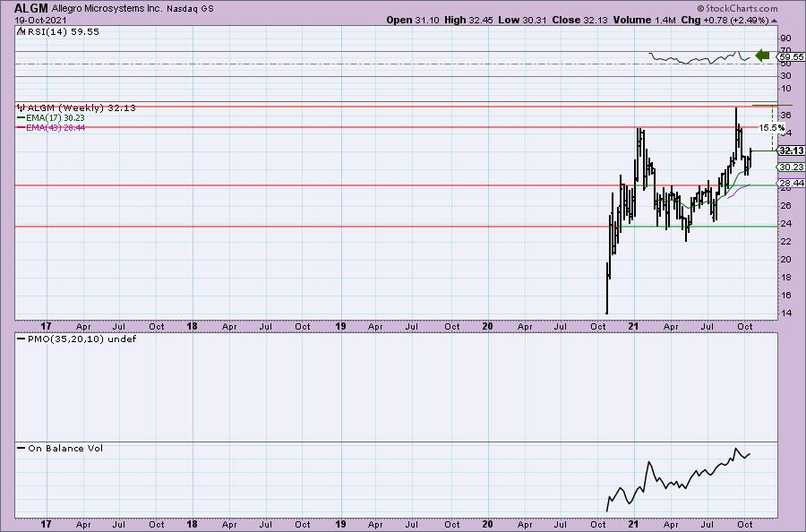Click the High 32.45 value
This screenshot has width=806, height=532.
(468, 20)
